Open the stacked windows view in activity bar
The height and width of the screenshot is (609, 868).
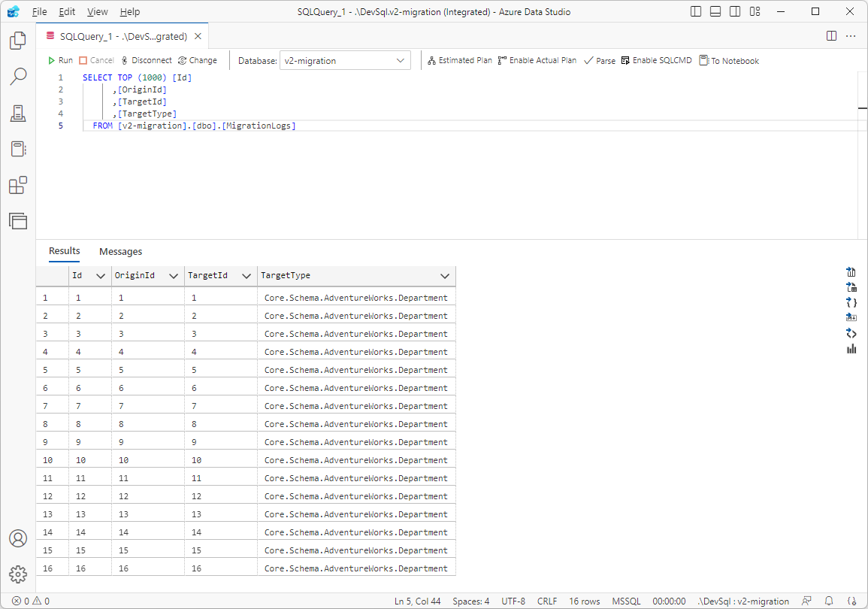pyautogui.click(x=18, y=221)
